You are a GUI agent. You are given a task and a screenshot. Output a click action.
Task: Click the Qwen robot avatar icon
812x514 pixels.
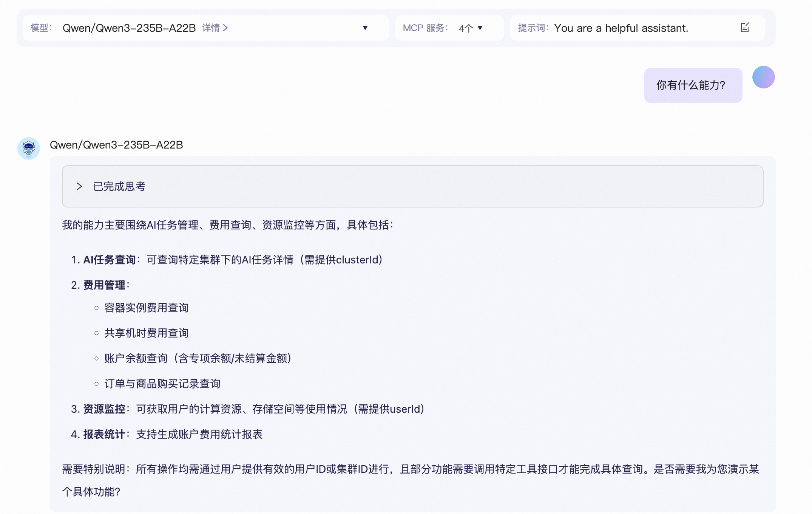coord(29,148)
